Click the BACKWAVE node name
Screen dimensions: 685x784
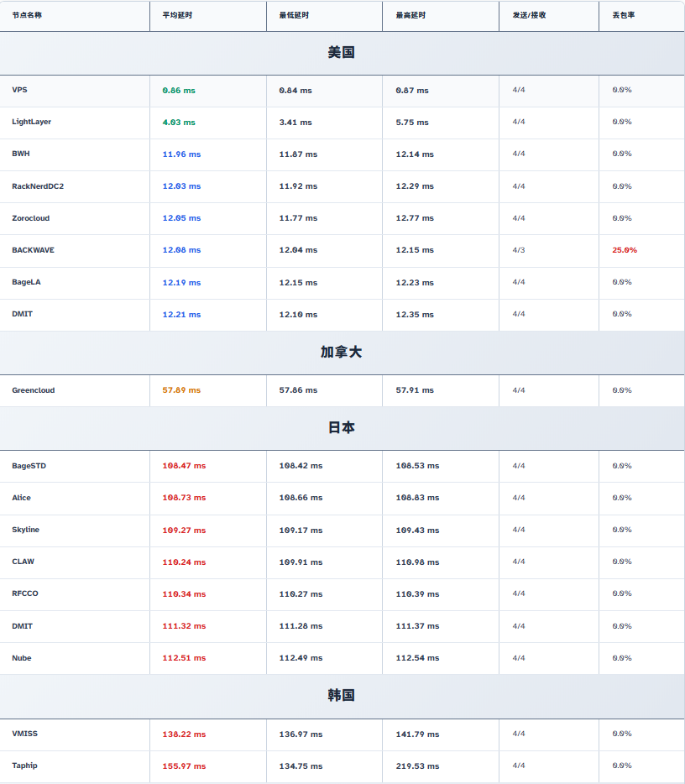[33, 250]
